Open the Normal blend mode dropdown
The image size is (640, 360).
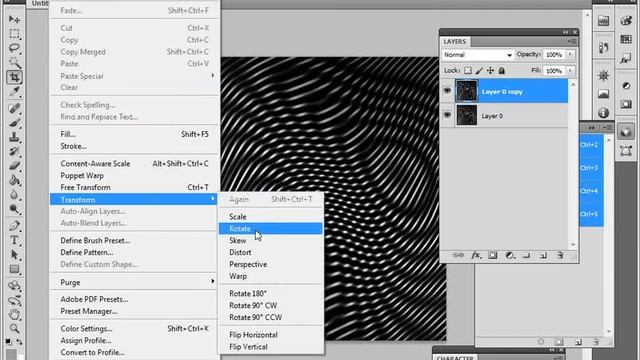pos(478,55)
